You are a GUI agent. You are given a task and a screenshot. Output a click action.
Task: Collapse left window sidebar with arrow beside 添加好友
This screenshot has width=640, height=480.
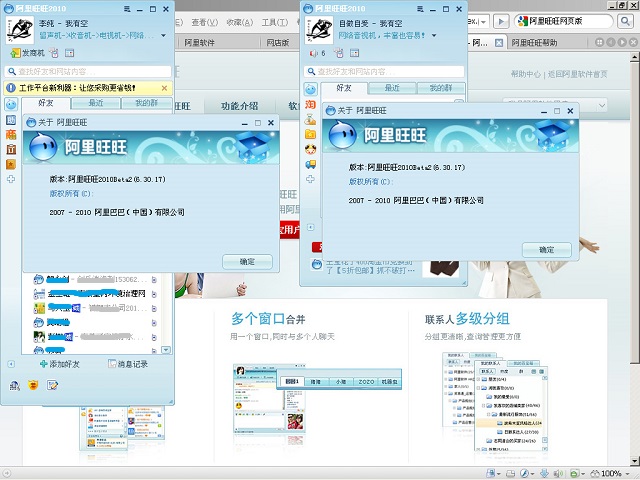11,364
